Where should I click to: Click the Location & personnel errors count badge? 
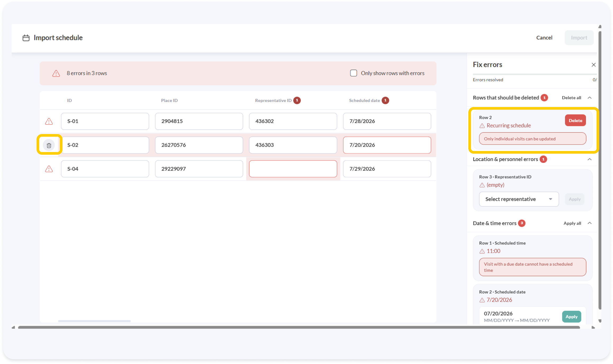[x=543, y=159]
